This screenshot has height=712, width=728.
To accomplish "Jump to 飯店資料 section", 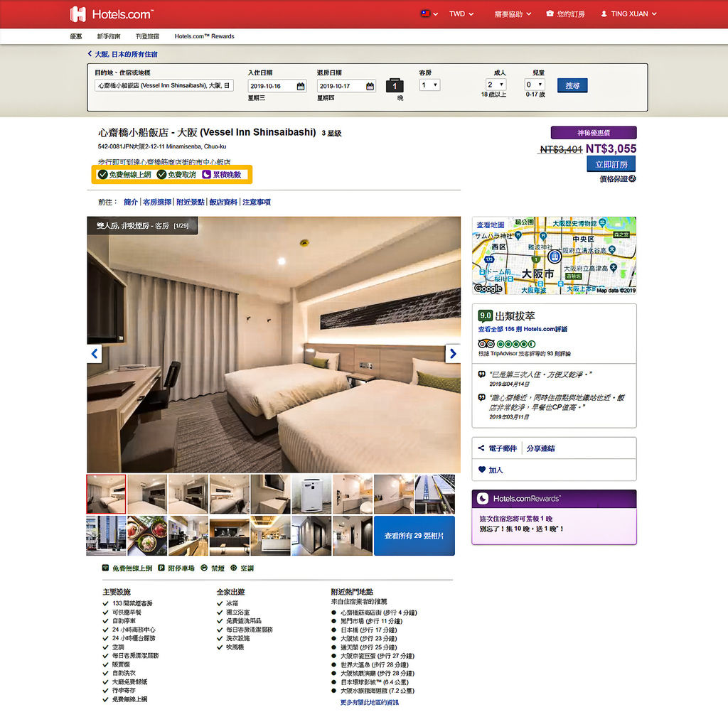I will pos(223,202).
